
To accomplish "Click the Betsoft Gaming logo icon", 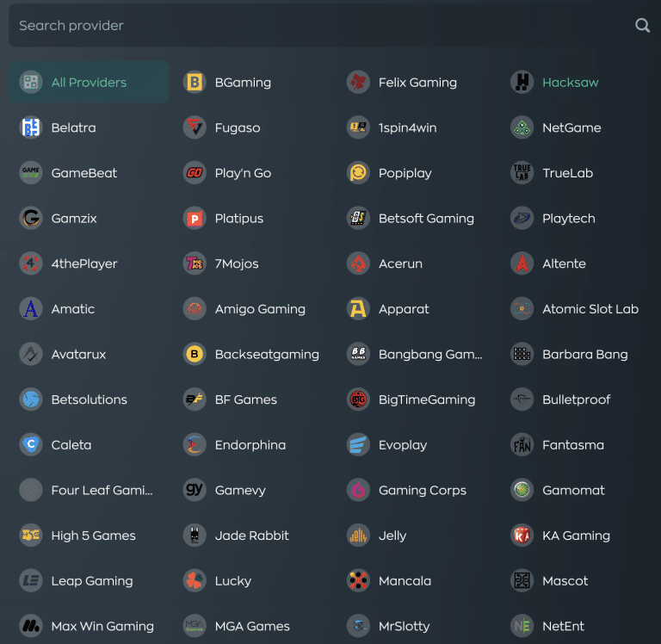I will click(358, 218).
